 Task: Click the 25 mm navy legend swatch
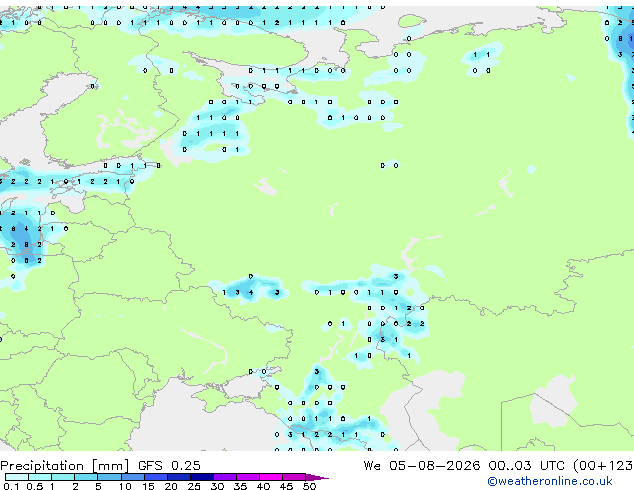[x=202, y=477]
